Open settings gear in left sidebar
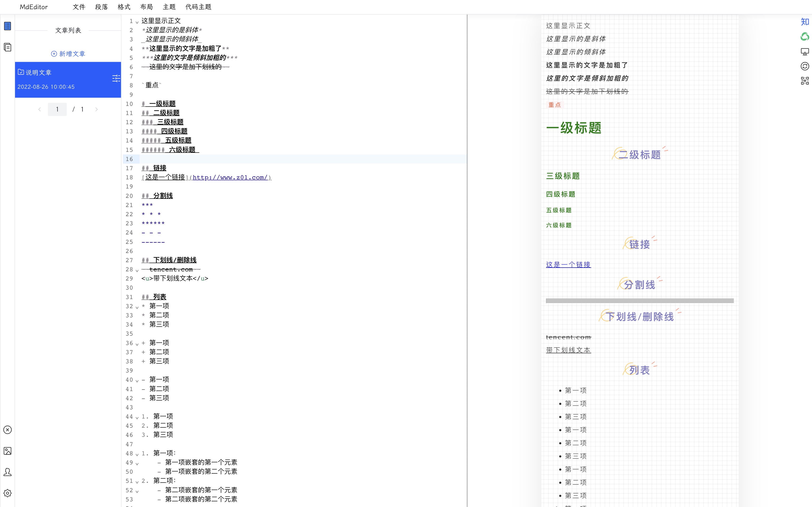This screenshot has height=507, width=812. click(7, 493)
